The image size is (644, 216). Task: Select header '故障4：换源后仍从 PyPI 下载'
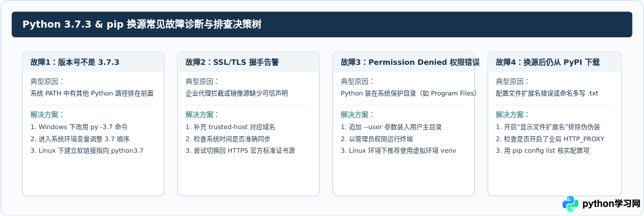click(547, 62)
